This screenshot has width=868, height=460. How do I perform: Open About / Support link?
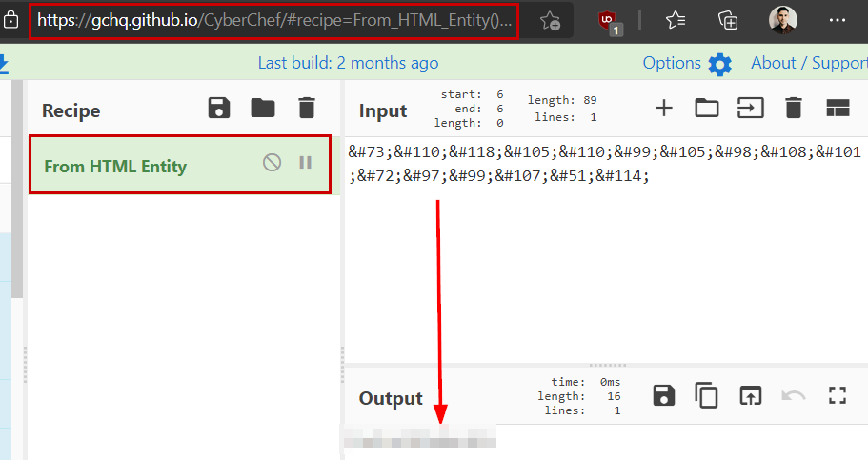809,63
